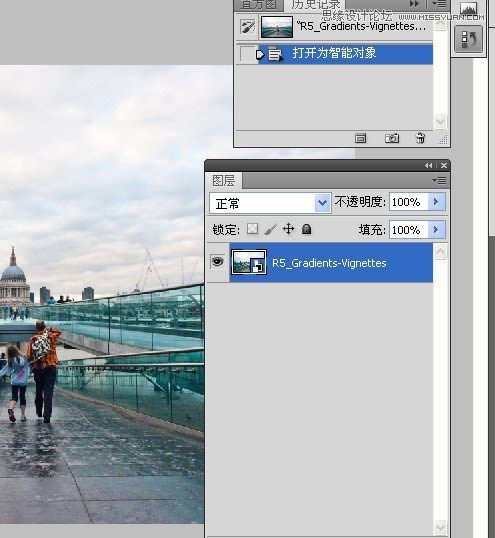Click the 不透明度 100% value field

pyautogui.click(x=409, y=202)
